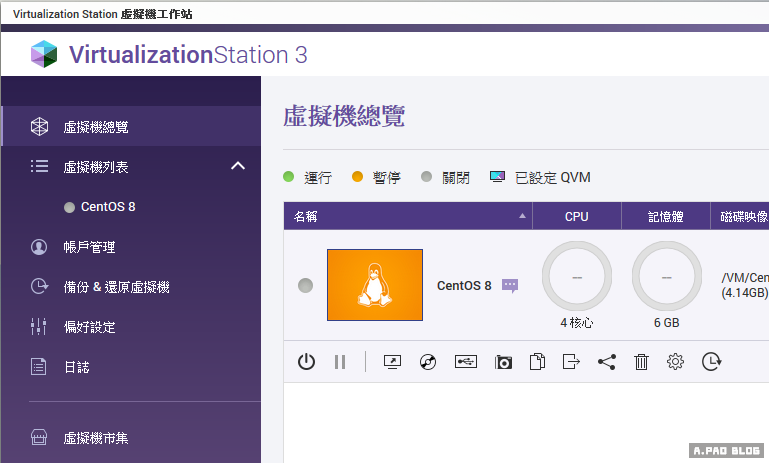Click the pause VM icon

[340, 362]
